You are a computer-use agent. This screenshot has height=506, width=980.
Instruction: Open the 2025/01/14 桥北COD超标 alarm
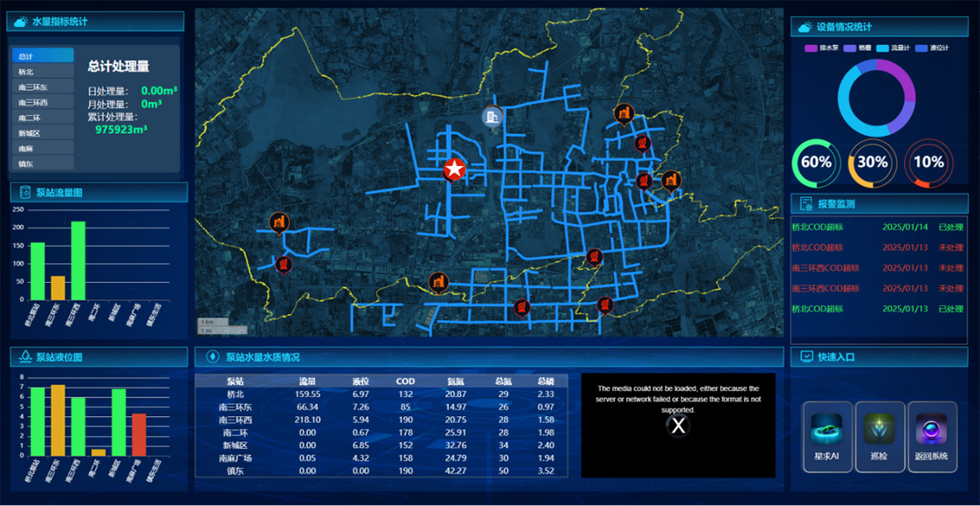(878, 226)
